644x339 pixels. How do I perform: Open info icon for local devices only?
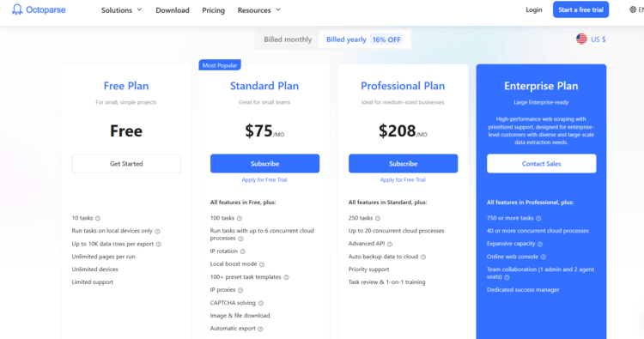(157, 232)
